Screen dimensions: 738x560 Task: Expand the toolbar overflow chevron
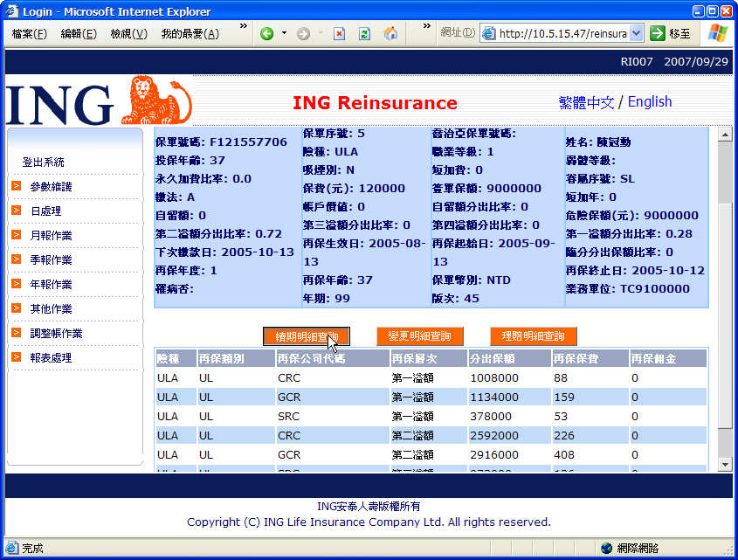426,26
